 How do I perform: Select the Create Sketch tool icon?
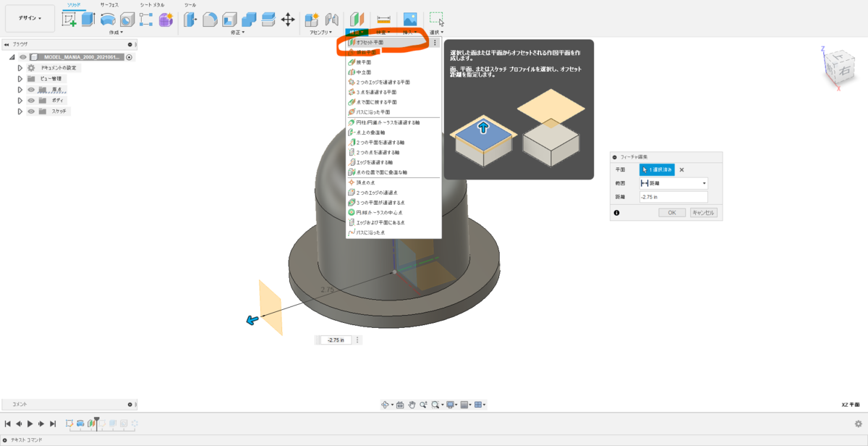[69, 20]
